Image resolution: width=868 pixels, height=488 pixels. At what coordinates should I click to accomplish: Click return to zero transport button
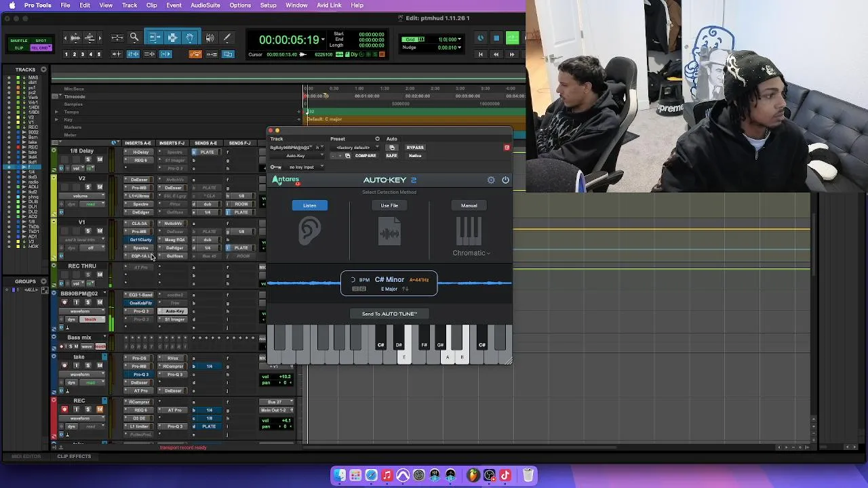point(481,54)
